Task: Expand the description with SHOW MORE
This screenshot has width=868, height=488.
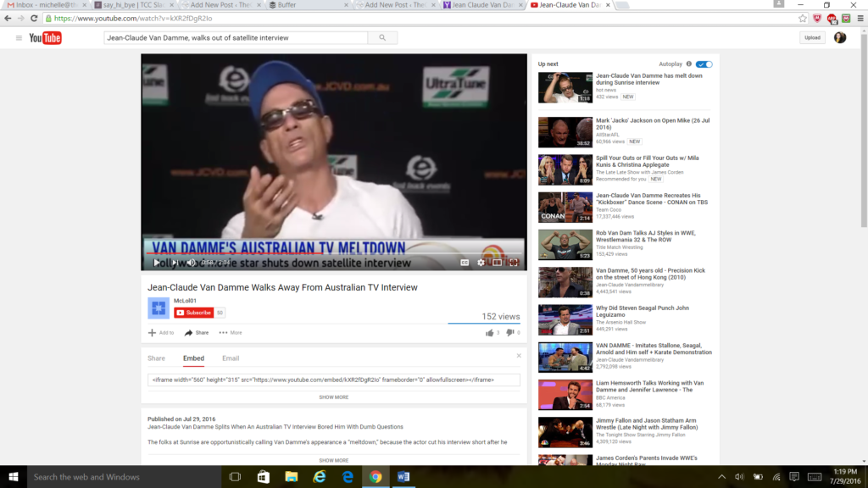Action: tap(333, 460)
